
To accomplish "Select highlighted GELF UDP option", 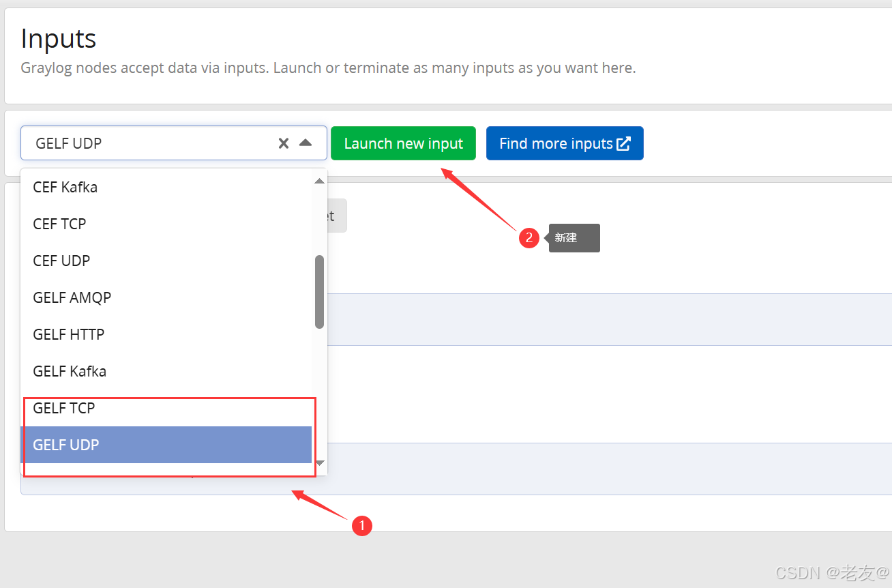I will click(166, 445).
